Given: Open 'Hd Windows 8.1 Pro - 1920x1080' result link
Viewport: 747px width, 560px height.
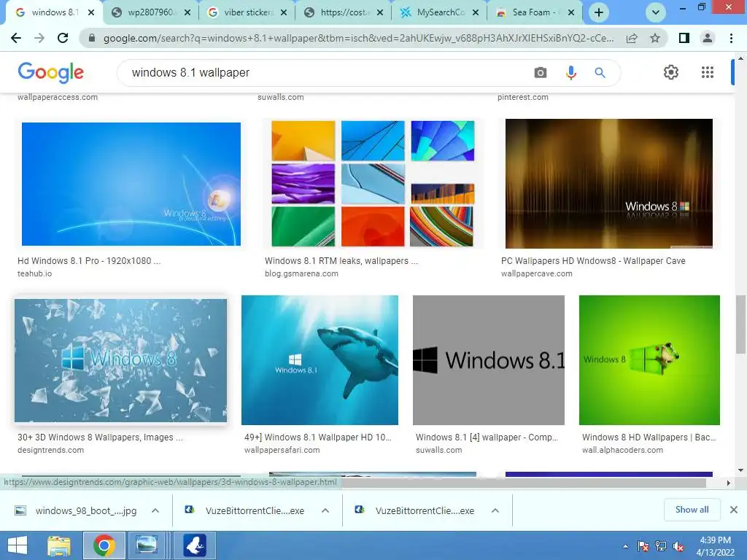Looking at the screenshot, I should [x=89, y=261].
